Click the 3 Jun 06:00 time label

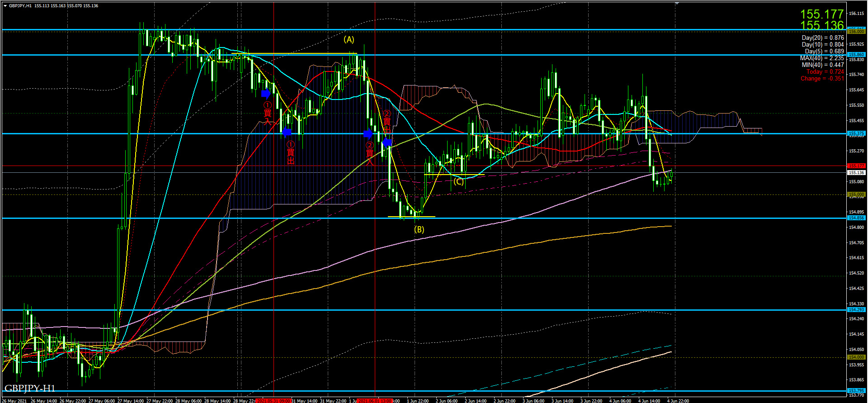point(533,401)
